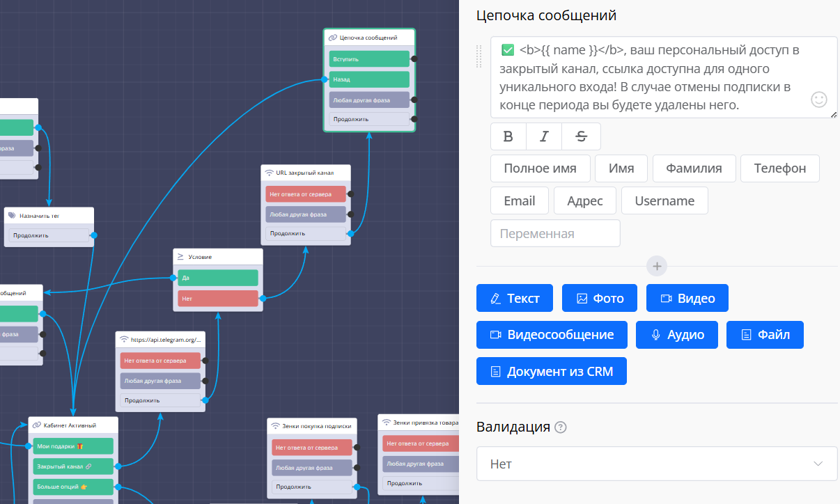The width and height of the screenshot is (840, 504).
Task: Add a Текст message block
Action: [514, 298]
